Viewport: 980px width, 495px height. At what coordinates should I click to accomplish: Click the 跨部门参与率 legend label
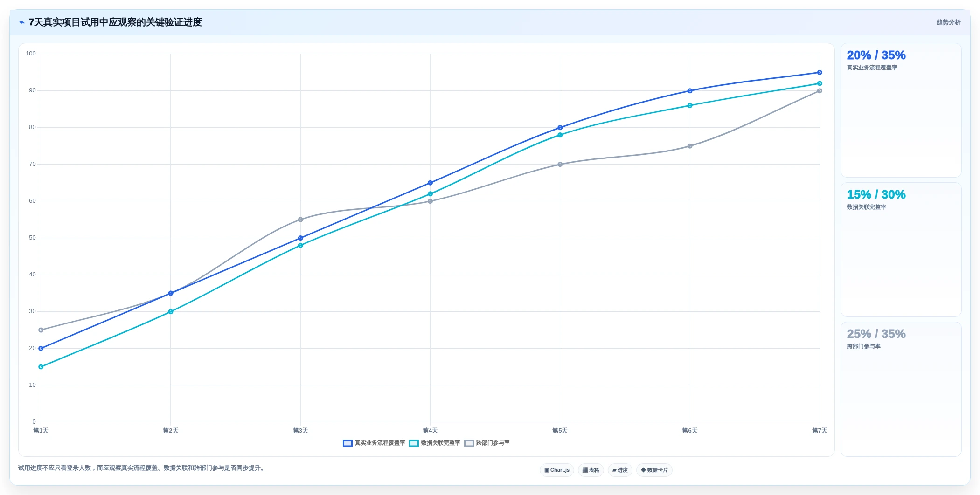click(x=493, y=443)
